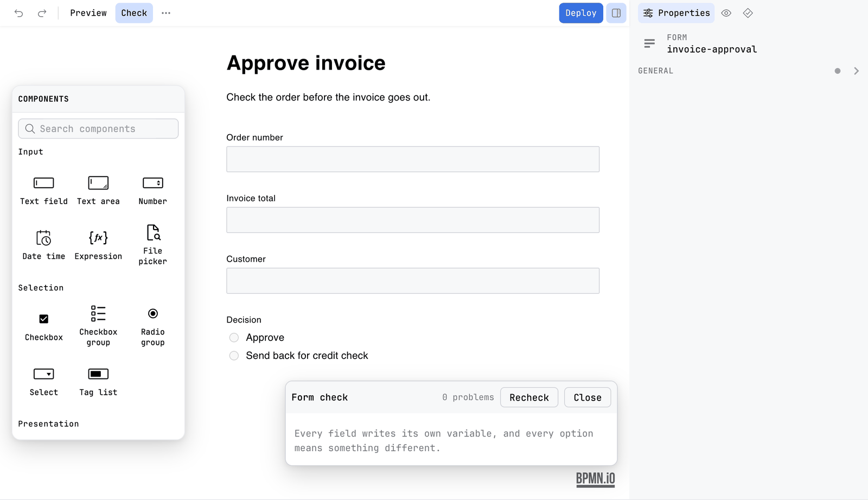Click the Search components field
This screenshot has height=500, width=868.
tap(98, 129)
